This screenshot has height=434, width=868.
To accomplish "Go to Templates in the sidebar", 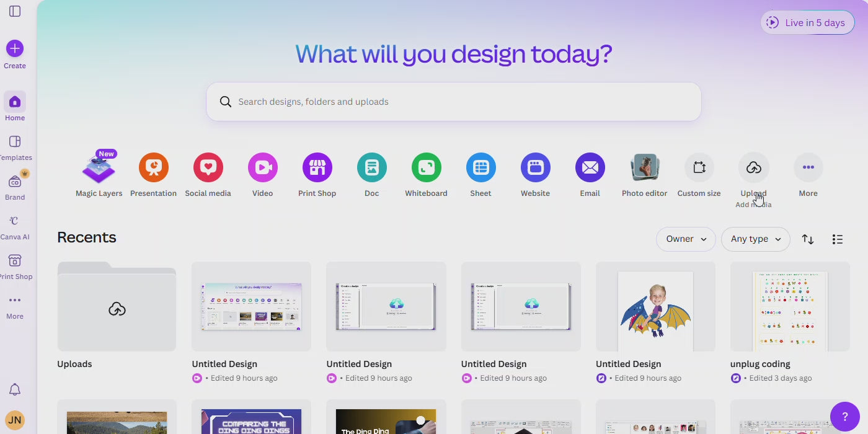I will pyautogui.click(x=15, y=148).
